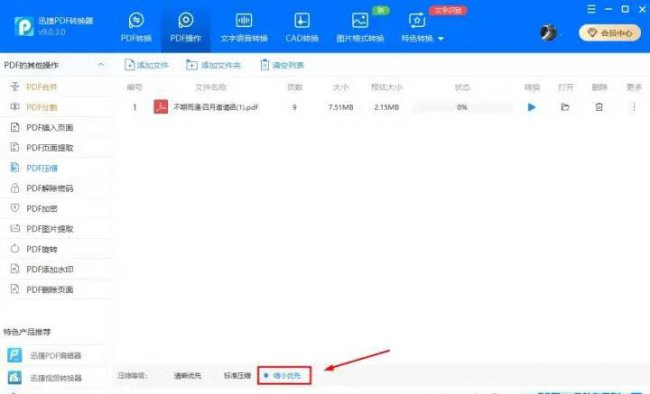Open 迅捷PDF编辑器 recommended product
The width and height of the screenshot is (650, 394).
55,355
